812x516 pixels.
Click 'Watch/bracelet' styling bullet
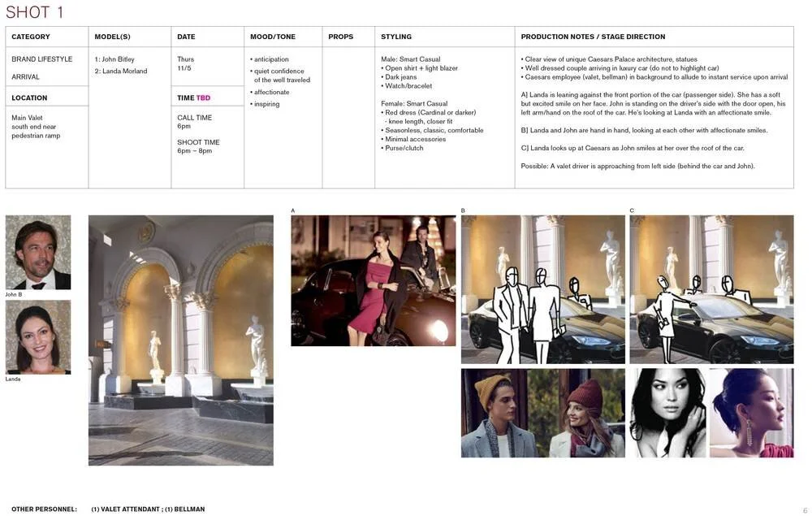[407, 85]
